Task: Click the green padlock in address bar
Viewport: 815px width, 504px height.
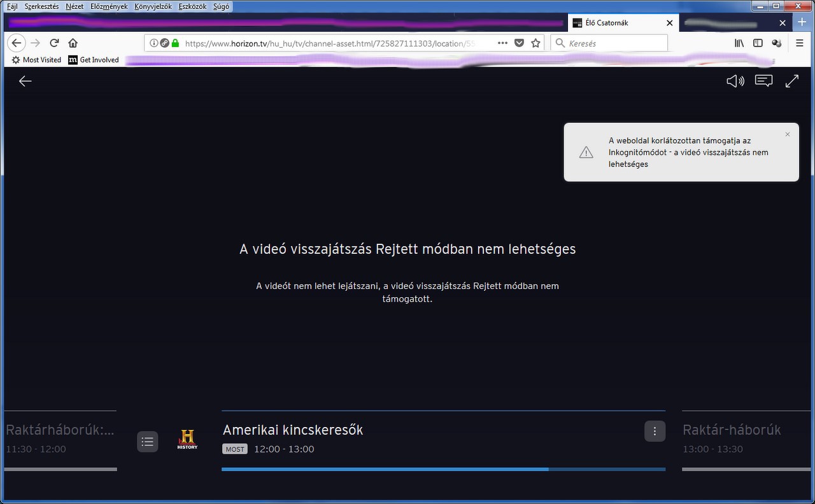Action: (x=175, y=43)
